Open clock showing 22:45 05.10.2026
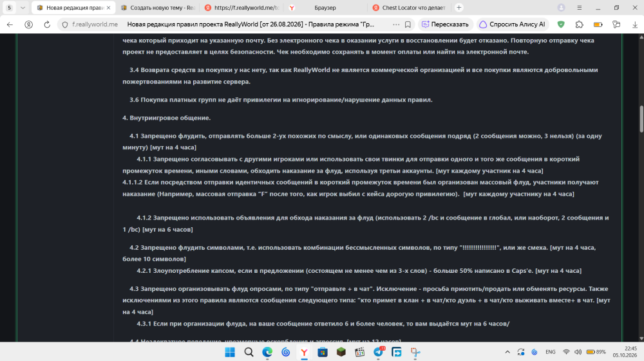 (x=625, y=352)
